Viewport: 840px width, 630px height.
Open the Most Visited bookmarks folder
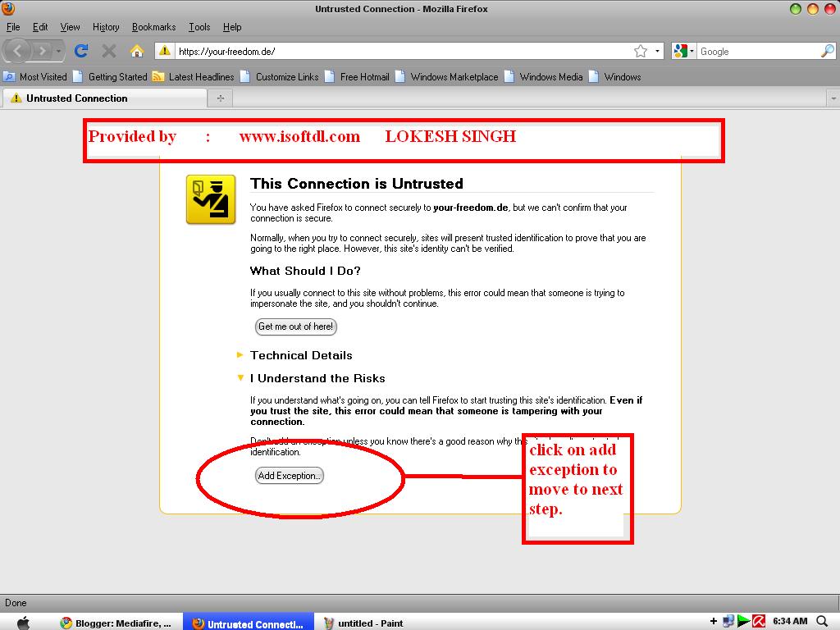[35, 76]
